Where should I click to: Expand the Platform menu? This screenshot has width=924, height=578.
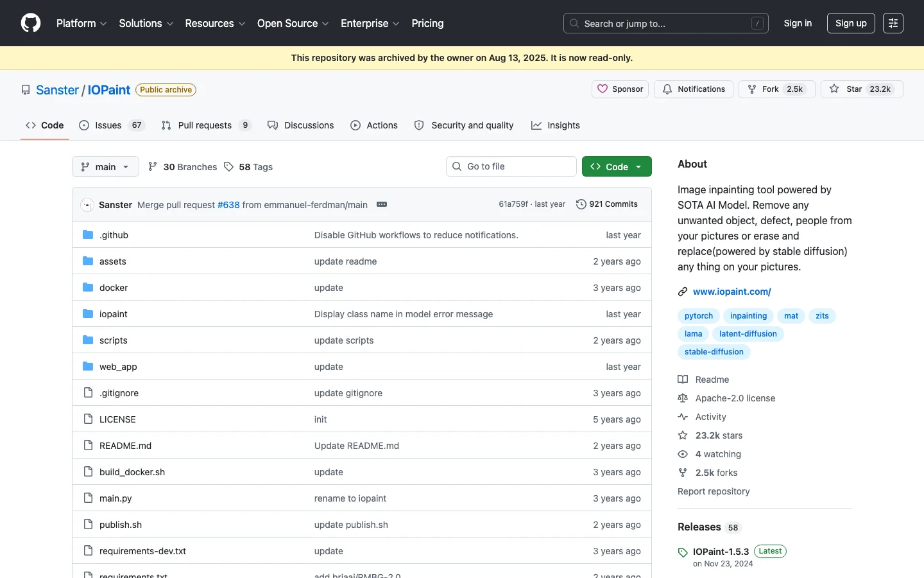(81, 23)
